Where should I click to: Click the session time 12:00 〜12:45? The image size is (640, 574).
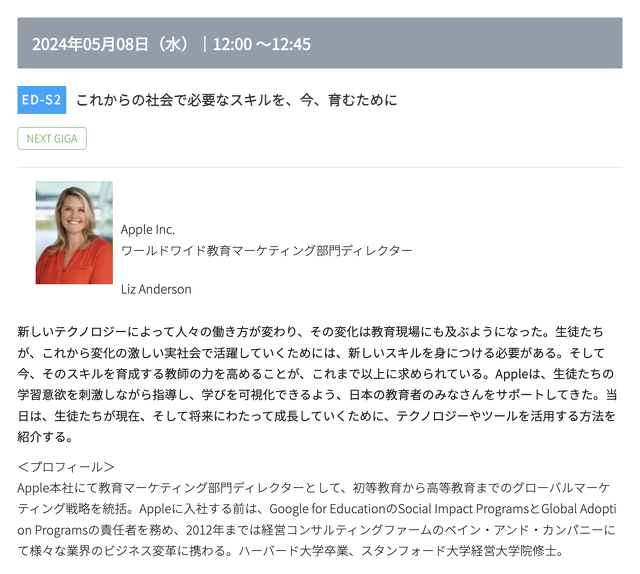(x=262, y=44)
